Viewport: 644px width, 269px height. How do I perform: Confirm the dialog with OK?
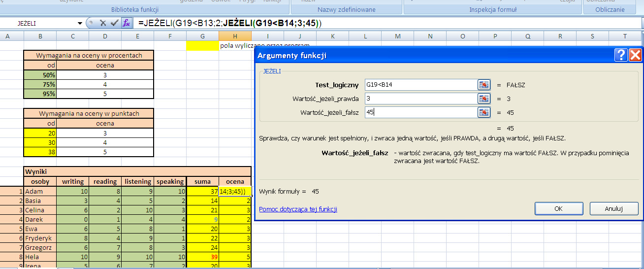[558, 208]
